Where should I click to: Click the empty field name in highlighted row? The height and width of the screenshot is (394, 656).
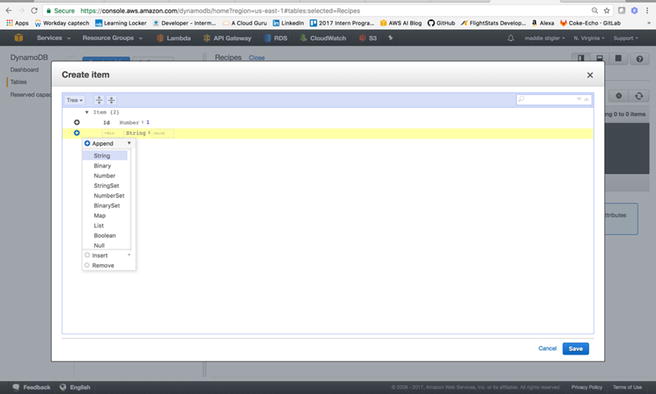point(110,133)
